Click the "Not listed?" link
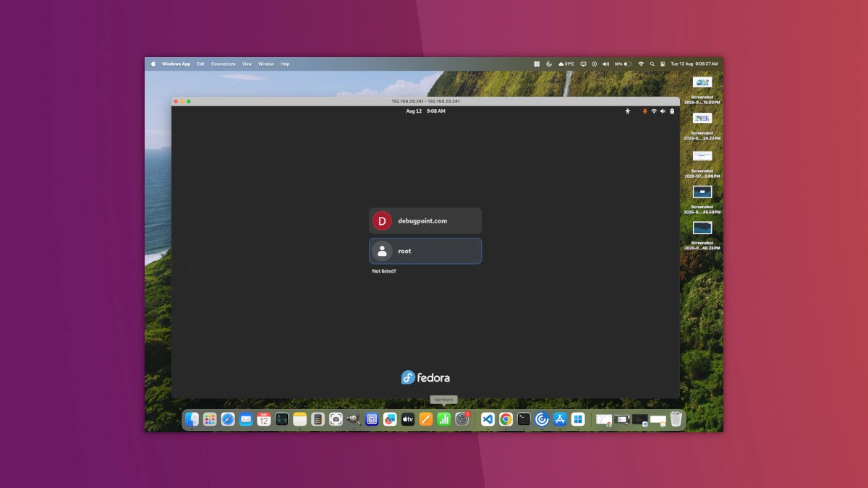The height and width of the screenshot is (488, 868). [x=384, y=271]
